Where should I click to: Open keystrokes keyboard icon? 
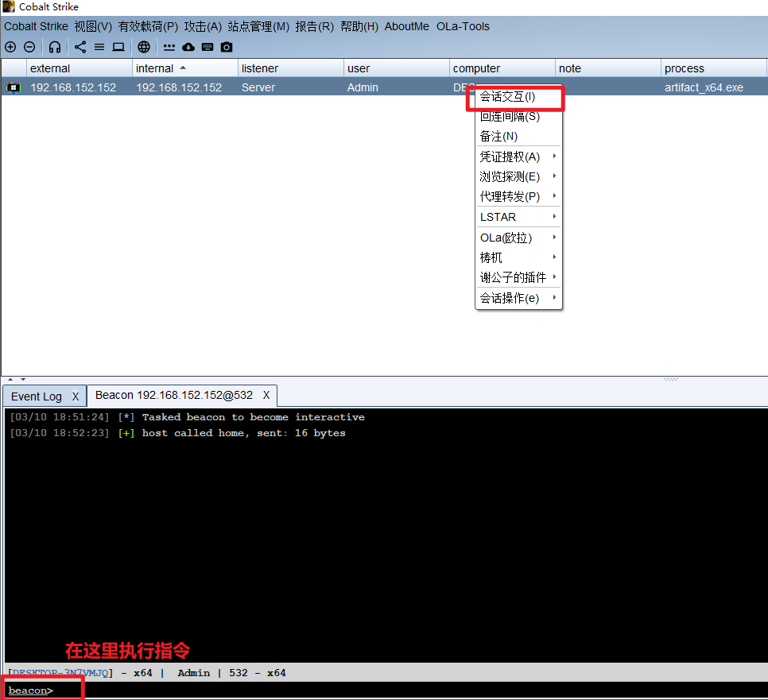208,47
